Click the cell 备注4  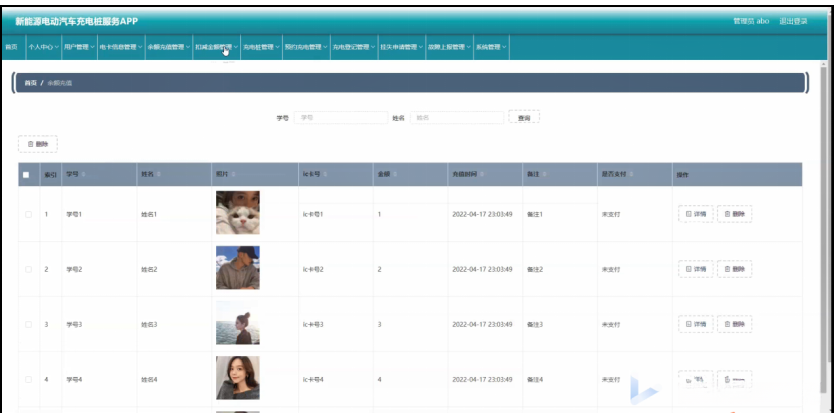click(535, 379)
